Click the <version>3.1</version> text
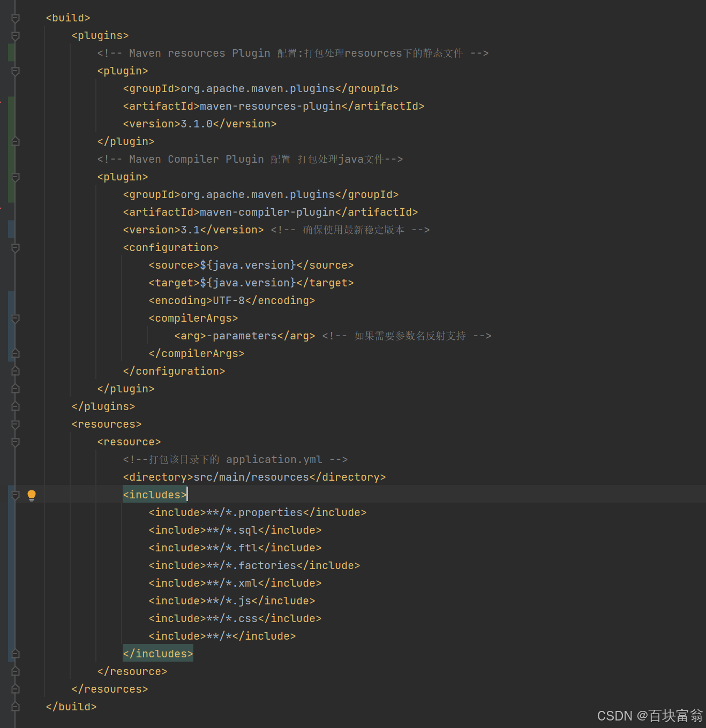Image resolution: width=706 pixels, height=728 pixels. (x=193, y=230)
